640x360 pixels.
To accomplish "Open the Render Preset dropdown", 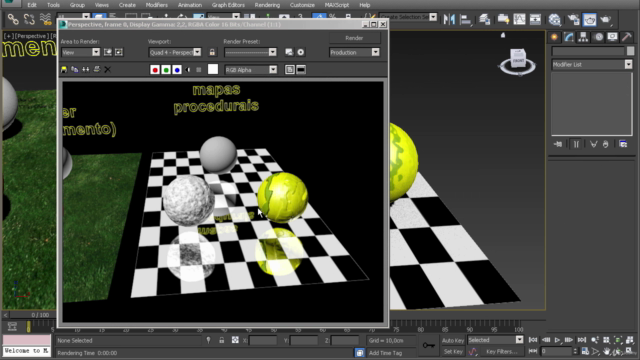I will click(250, 52).
